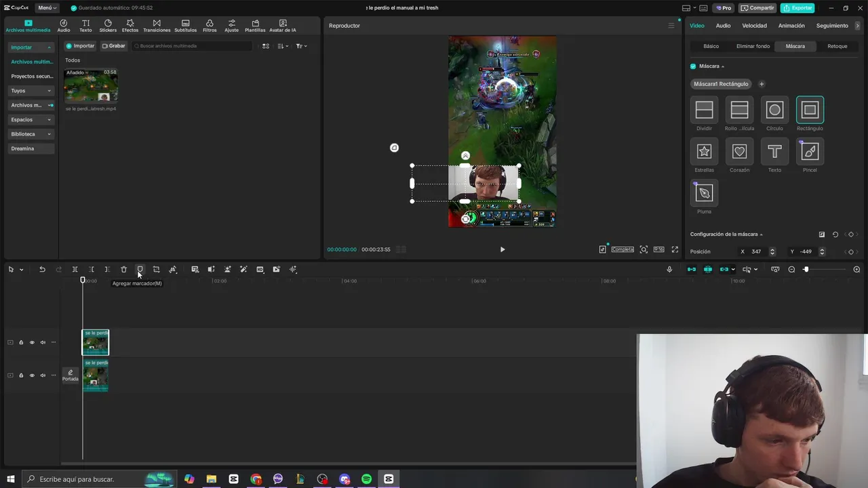This screenshot has width=868, height=488.
Task: Open the Audio media tab
Action: pyautogui.click(x=64, y=26)
